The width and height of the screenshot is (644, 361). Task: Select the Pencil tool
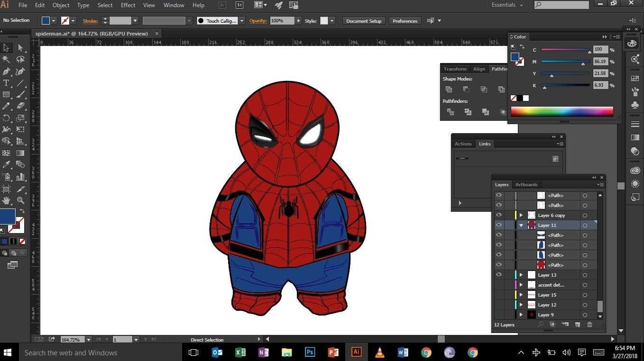point(6,106)
